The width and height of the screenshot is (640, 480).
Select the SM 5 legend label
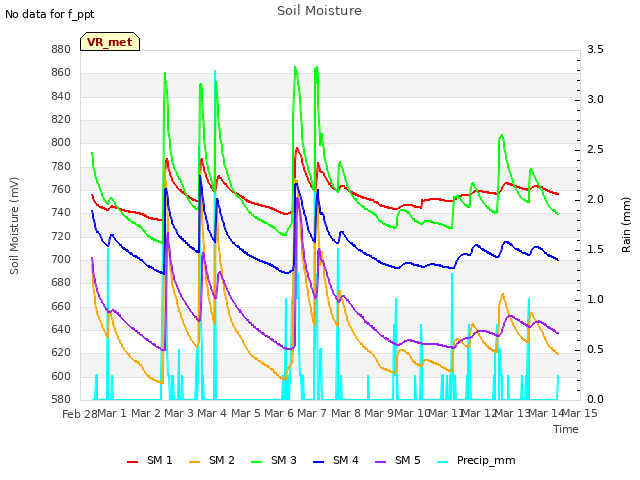(x=408, y=460)
